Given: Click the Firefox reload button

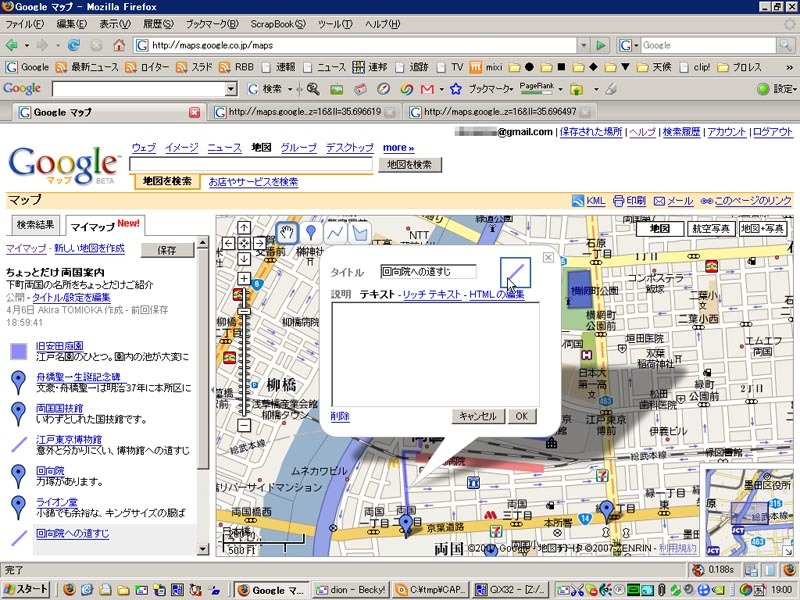Looking at the screenshot, I should click(x=73, y=45).
